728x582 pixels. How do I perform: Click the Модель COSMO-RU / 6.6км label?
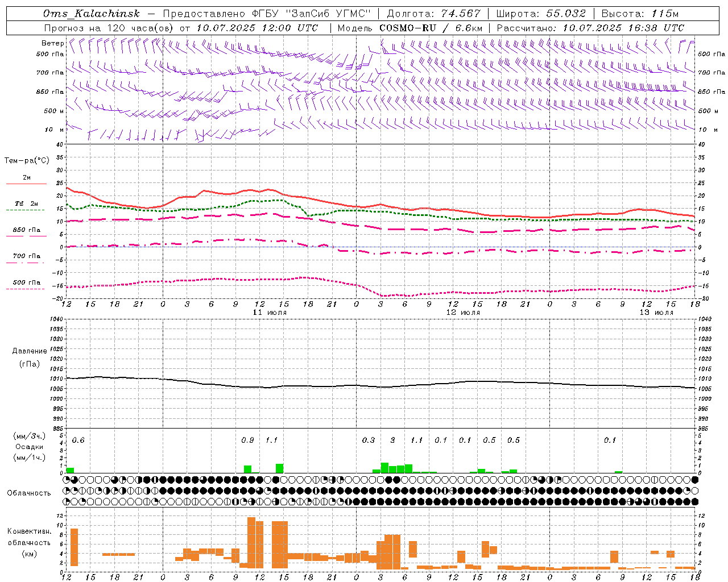pos(410,28)
